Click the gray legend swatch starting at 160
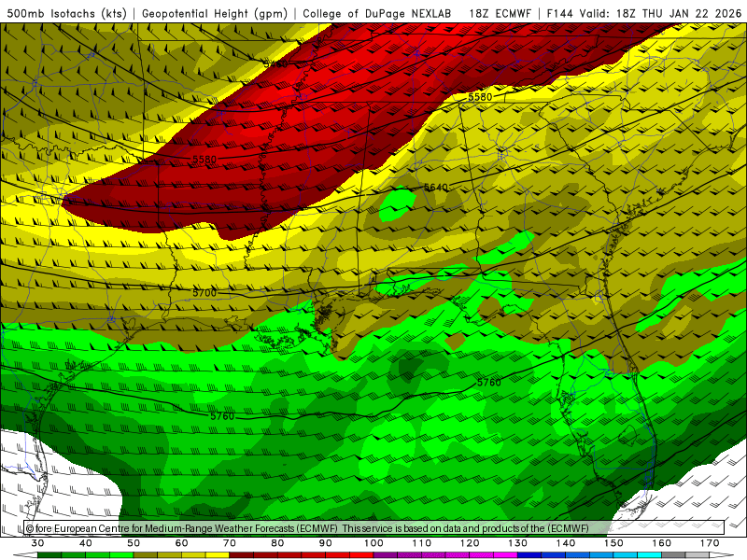The width and height of the screenshot is (747, 560). pyautogui.click(x=673, y=555)
